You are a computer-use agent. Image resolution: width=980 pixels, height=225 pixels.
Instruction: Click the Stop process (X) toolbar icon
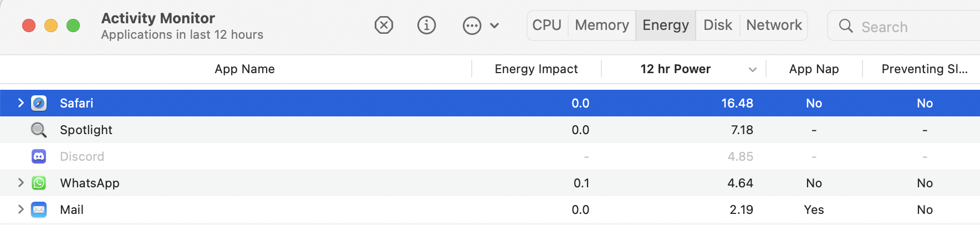[x=384, y=25]
